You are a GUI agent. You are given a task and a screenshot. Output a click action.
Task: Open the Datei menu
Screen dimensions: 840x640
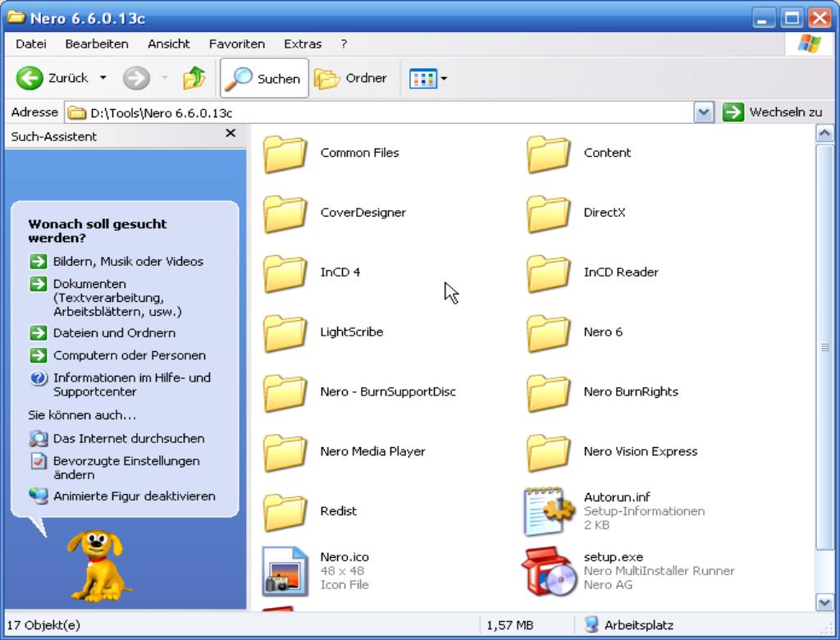pos(31,44)
